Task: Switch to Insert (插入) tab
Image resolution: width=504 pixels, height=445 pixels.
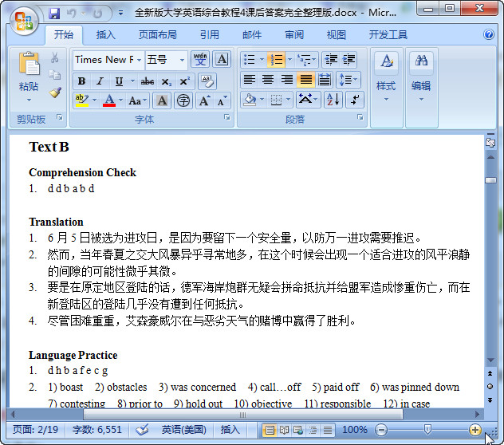Action: [106, 35]
